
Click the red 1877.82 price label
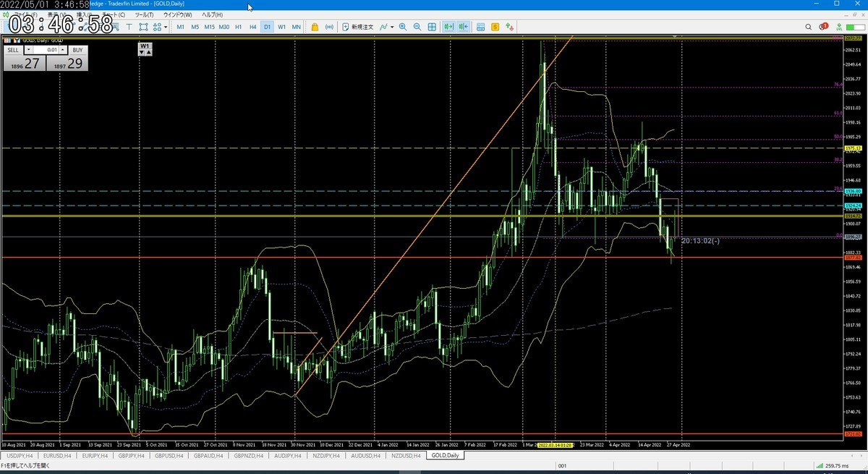[x=854, y=257]
